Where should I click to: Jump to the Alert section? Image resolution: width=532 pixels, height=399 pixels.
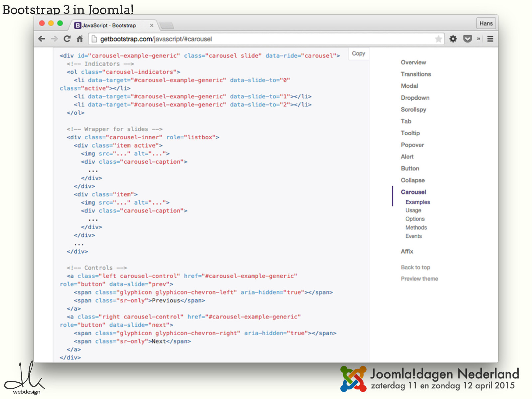pyautogui.click(x=407, y=157)
